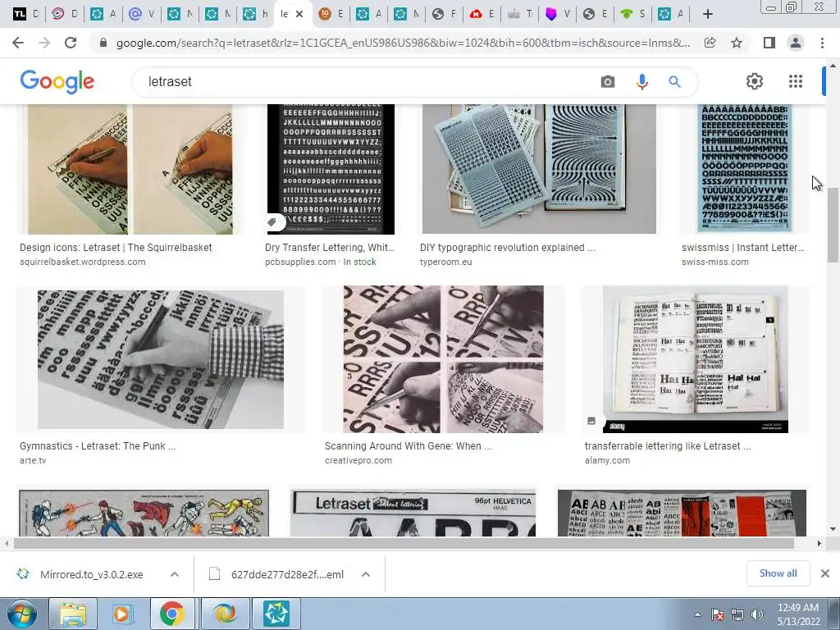Image resolution: width=840 pixels, height=630 pixels.
Task: Share this page using the share icon
Action: pyautogui.click(x=710, y=43)
